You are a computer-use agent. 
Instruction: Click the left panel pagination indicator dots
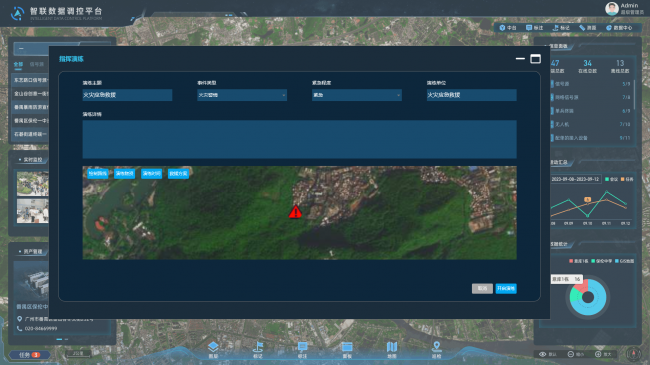click(62, 339)
